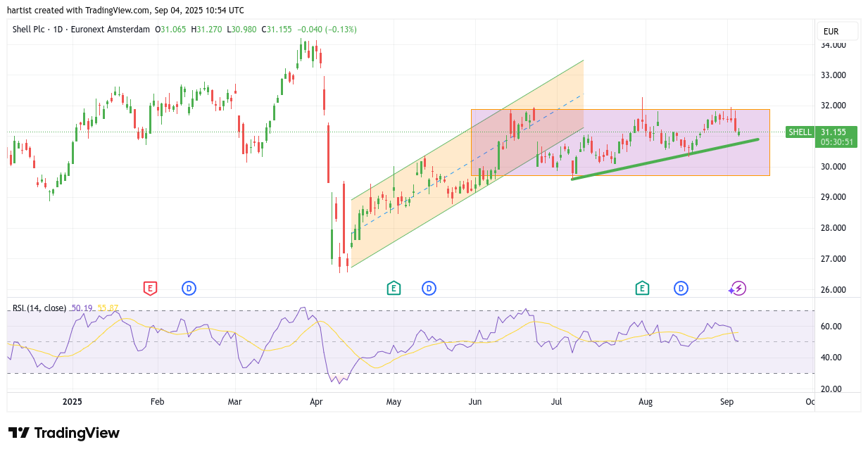Click the 27.000 price axis label
868x454 pixels.
(834, 259)
